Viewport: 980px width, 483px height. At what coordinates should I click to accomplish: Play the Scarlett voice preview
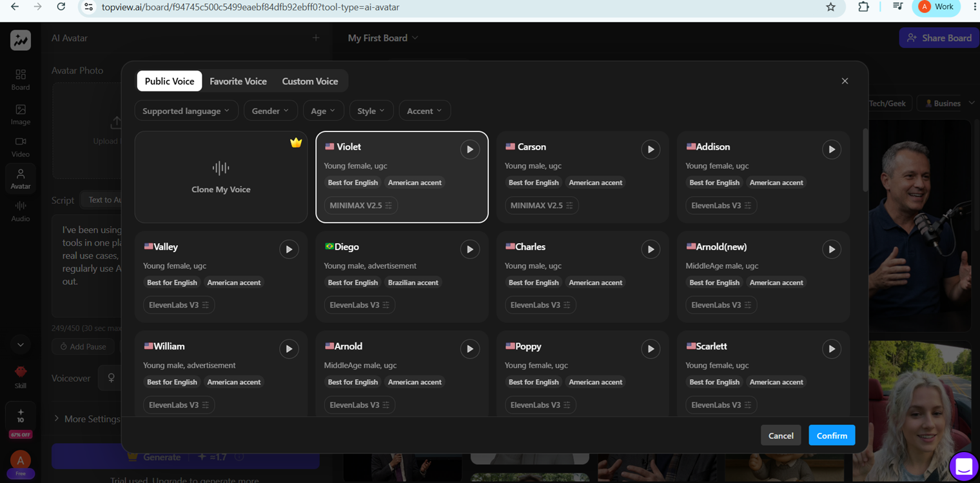[x=832, y=349]
